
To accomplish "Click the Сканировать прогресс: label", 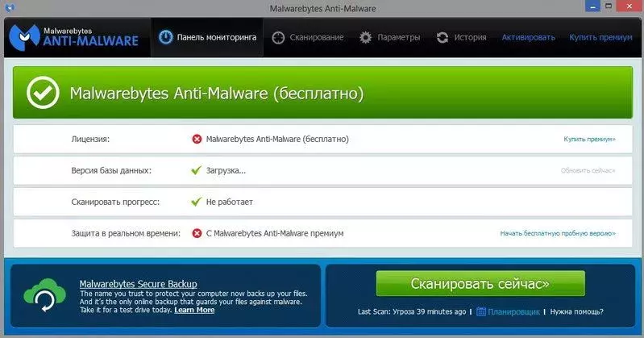I will [x=115, y=202].
